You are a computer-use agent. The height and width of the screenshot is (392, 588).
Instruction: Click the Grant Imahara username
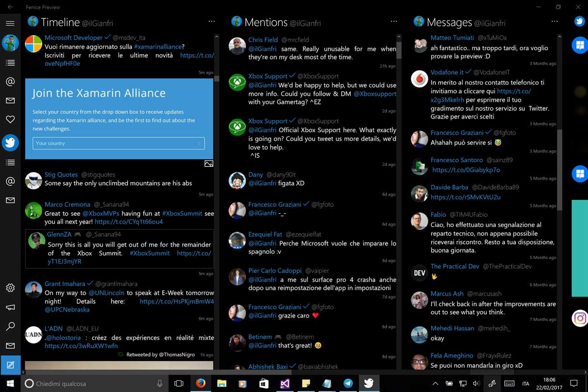(65, 284)
